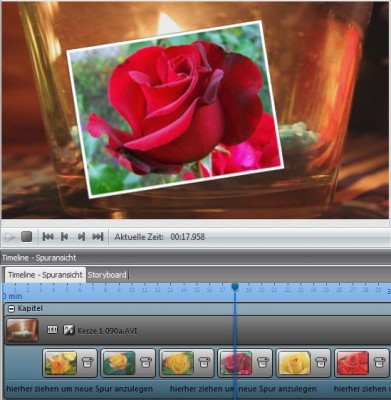Screen dimensions: 391x400
Task: Click the timeline ruler at the 10 mark
Action: click(132, 290)
